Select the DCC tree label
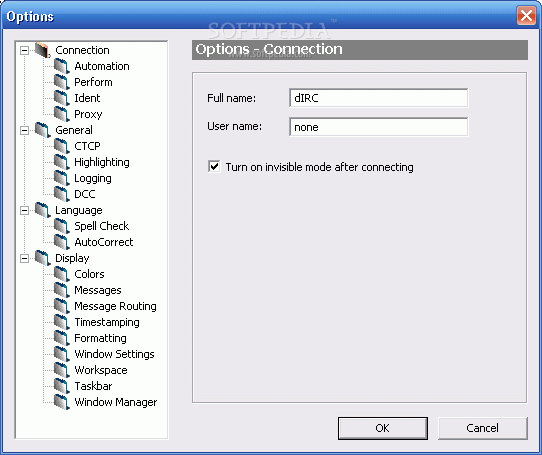 pos(85,194)
